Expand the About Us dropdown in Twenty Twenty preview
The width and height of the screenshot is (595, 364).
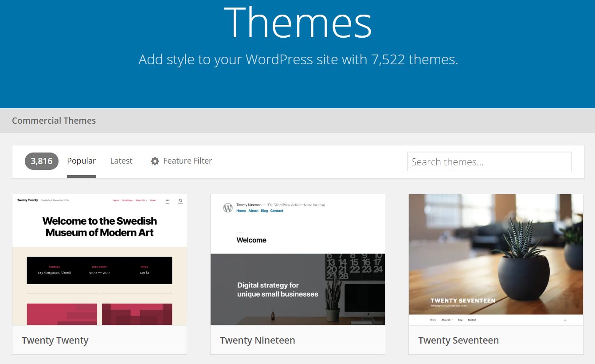coord(141,200)
